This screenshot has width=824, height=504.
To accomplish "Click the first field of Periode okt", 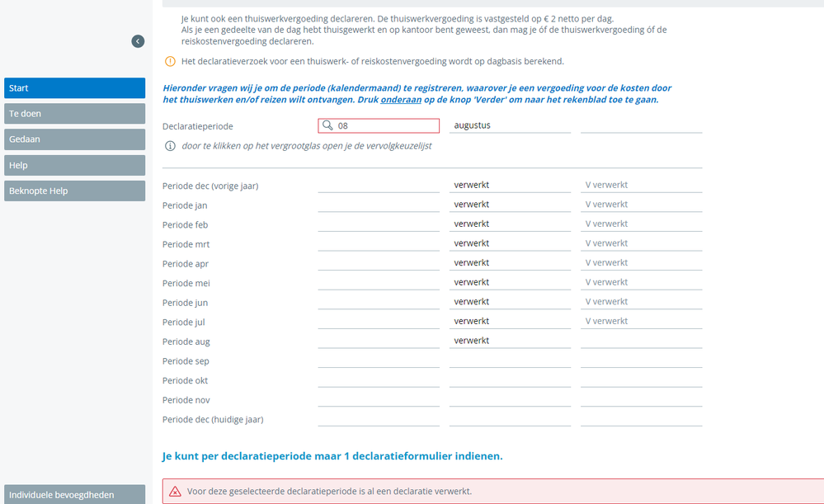I will 379,379.
